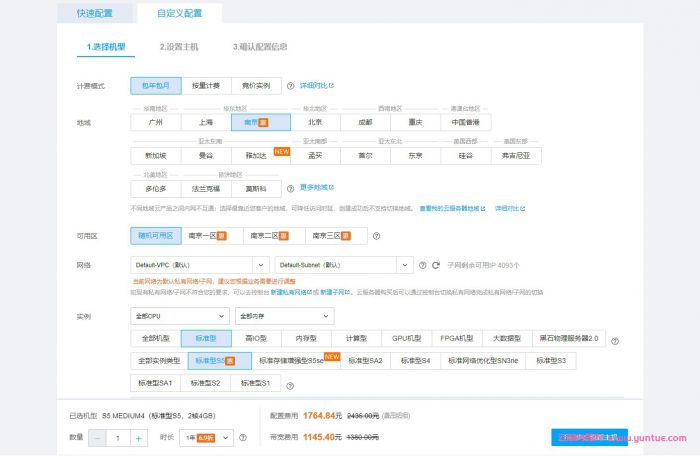700x456 pixels.
Task: Refresh the subnet list with the refresh icon
Action: pos(436,265)
